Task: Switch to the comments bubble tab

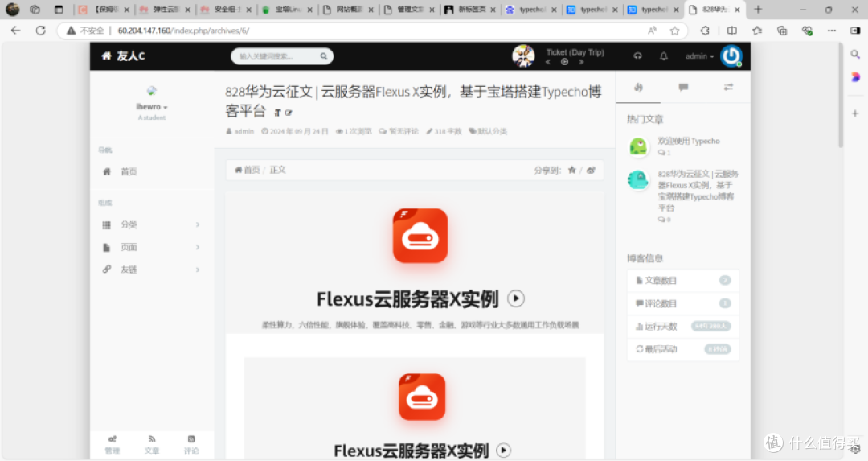Action: (683, 87)
